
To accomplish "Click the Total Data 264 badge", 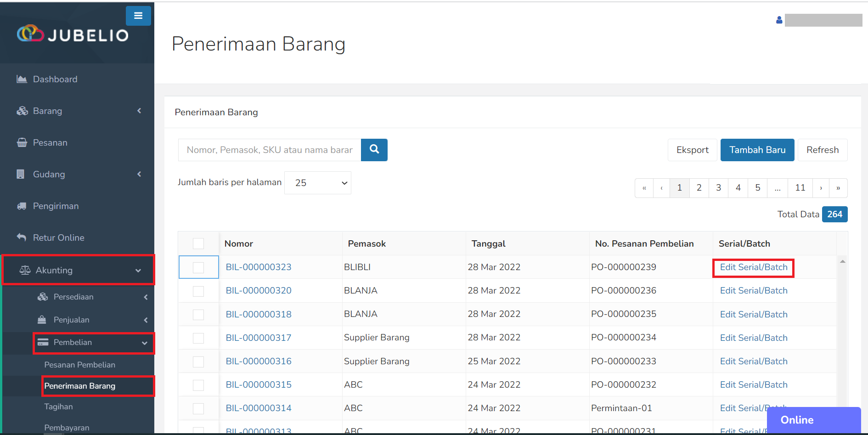I will (x=834, y=214).
